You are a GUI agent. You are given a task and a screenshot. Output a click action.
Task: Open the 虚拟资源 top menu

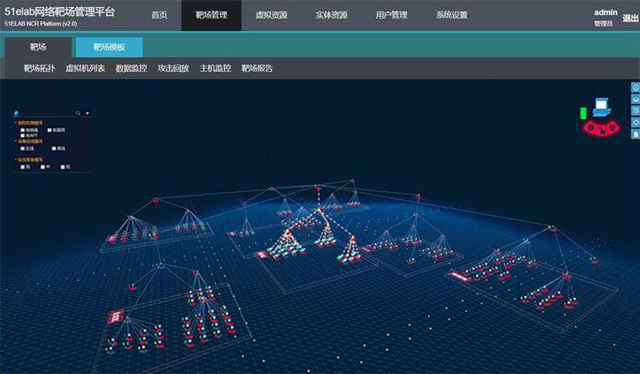point(271,15)
